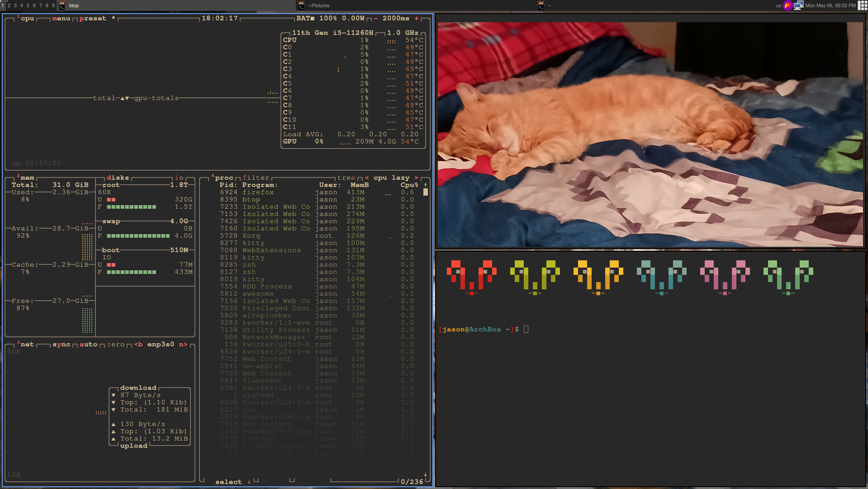Click the ~/Pictures terminal icon in the taskbar
The image size is (868, 489).
tap(301, 5)
